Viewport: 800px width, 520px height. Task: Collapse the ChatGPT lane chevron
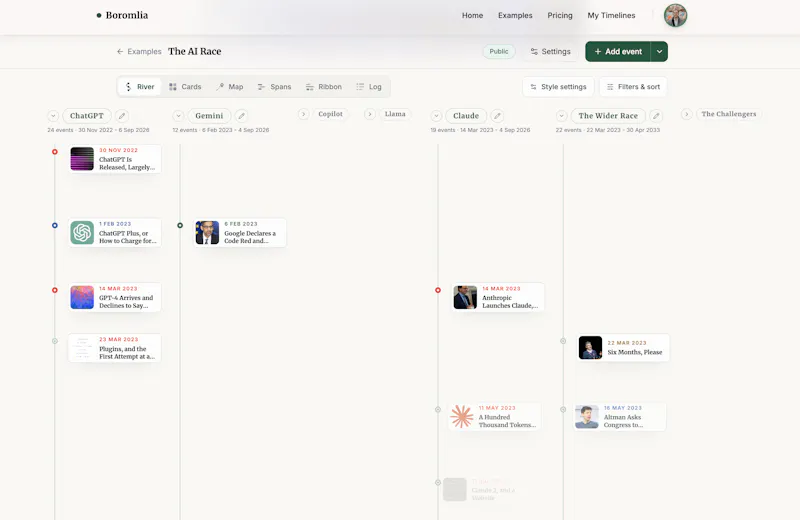pos(53,116)
